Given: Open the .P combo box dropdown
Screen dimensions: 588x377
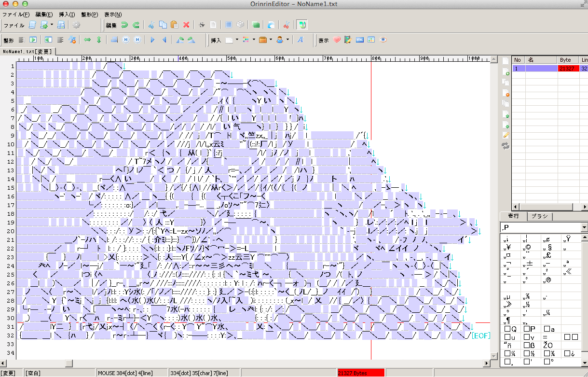Looking at the screenshot, I should click(x=584, y=227).
